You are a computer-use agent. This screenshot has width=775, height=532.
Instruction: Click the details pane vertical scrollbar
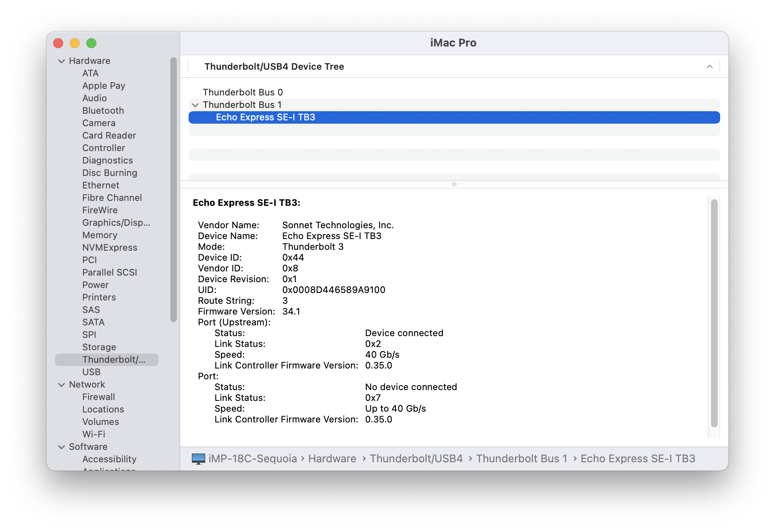click(x=714, y=313)
